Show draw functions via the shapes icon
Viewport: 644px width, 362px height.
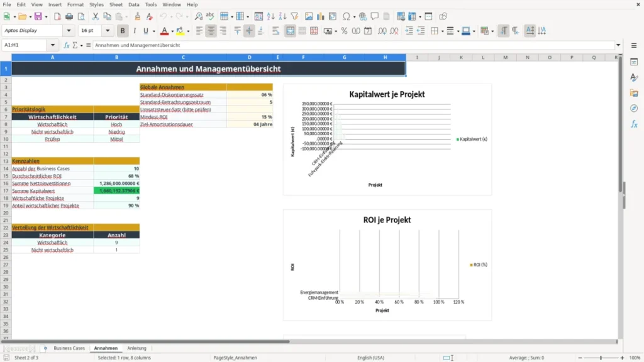tap(443, 16)
